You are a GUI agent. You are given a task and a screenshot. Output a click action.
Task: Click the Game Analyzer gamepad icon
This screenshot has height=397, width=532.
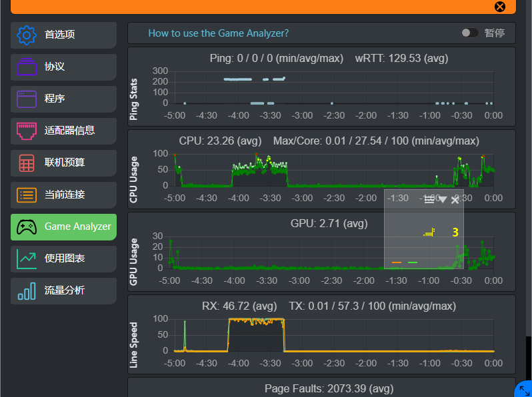coord(27,226)
